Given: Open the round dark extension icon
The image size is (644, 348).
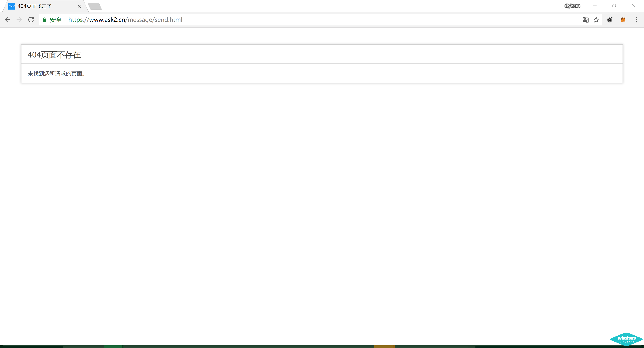Looking at the screenshot, I should tap(610, 20).
